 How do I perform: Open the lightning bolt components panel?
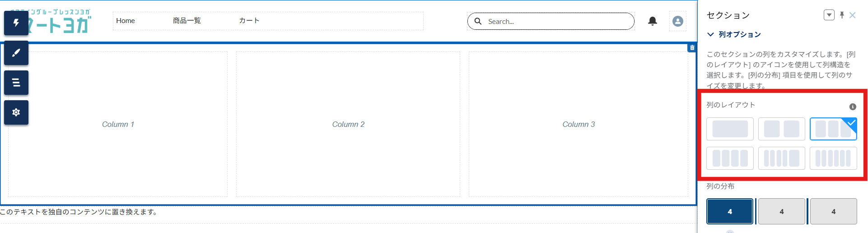[x=16, y=23]
